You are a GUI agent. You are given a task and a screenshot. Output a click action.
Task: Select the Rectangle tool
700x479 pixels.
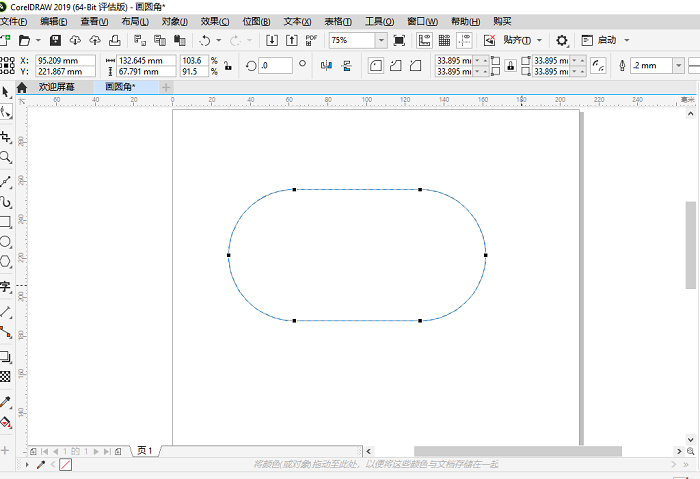pyautogui.click(x=6, y=221)
